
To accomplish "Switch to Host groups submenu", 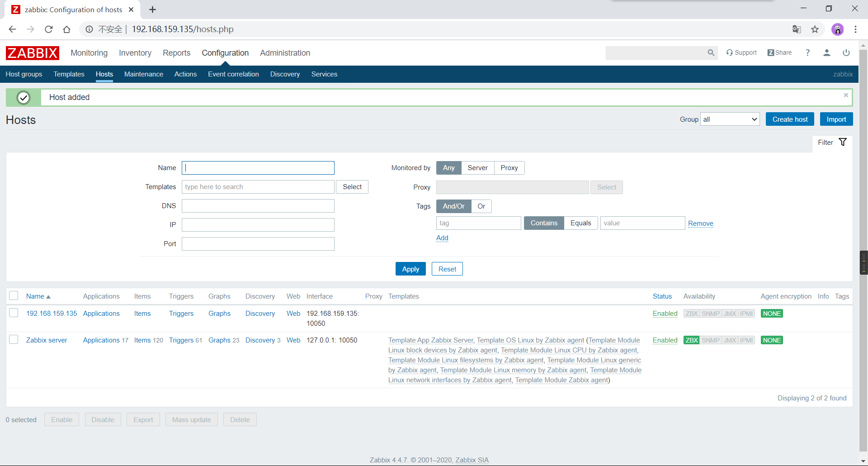I will 24,74.
